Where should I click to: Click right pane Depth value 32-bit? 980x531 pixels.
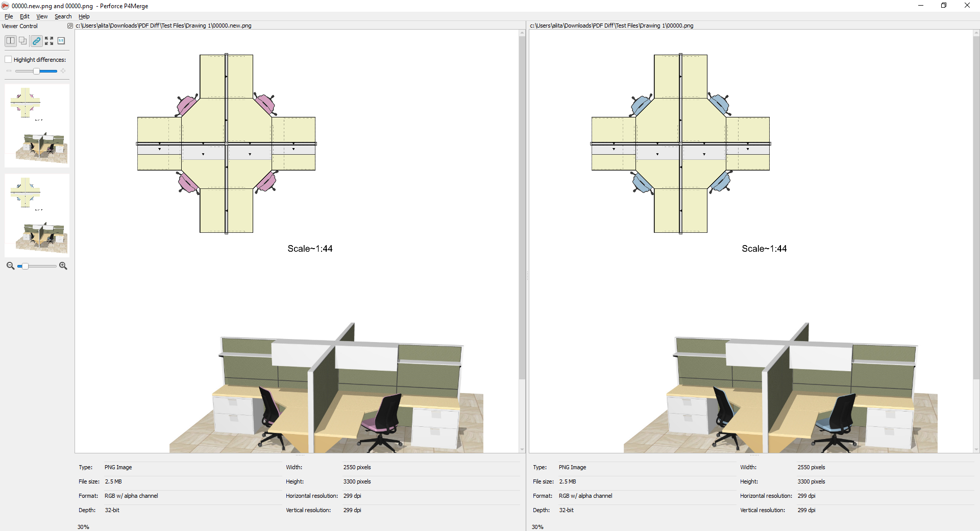(x=566, y=510)
